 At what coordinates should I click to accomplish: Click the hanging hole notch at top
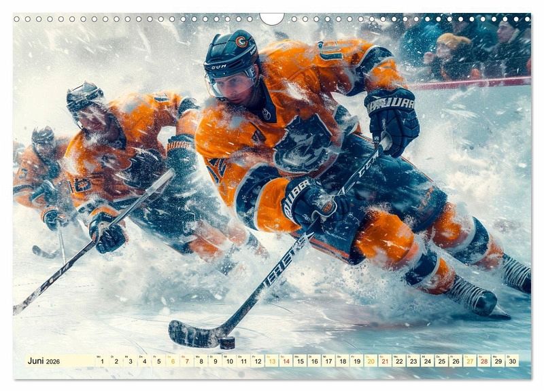[x=272, y=18]
